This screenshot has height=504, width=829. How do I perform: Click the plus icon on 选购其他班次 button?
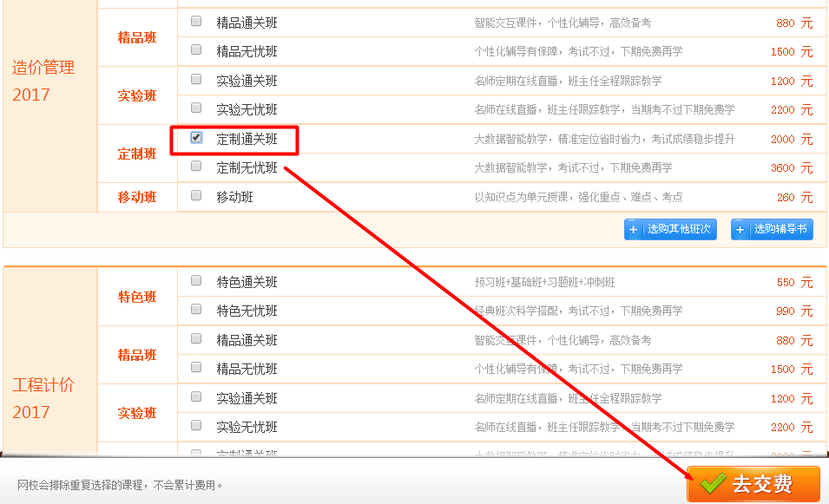point(635,229)
